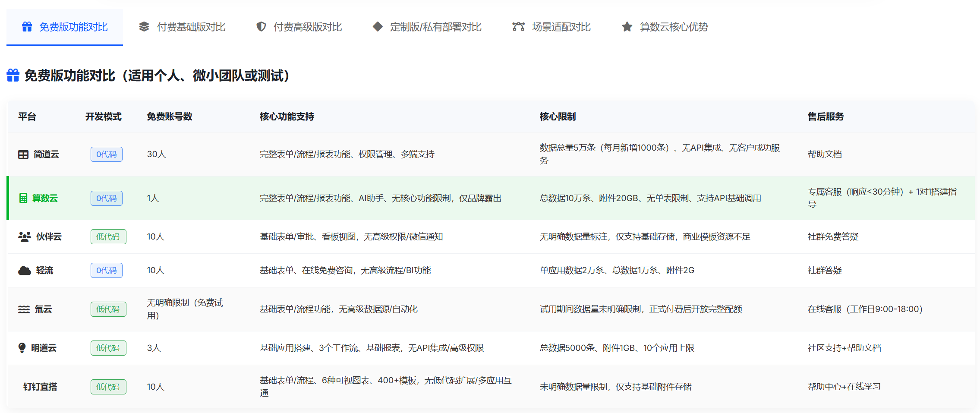Click the 售后服务 column header
The image size is (980, 413).
point(826,117)
